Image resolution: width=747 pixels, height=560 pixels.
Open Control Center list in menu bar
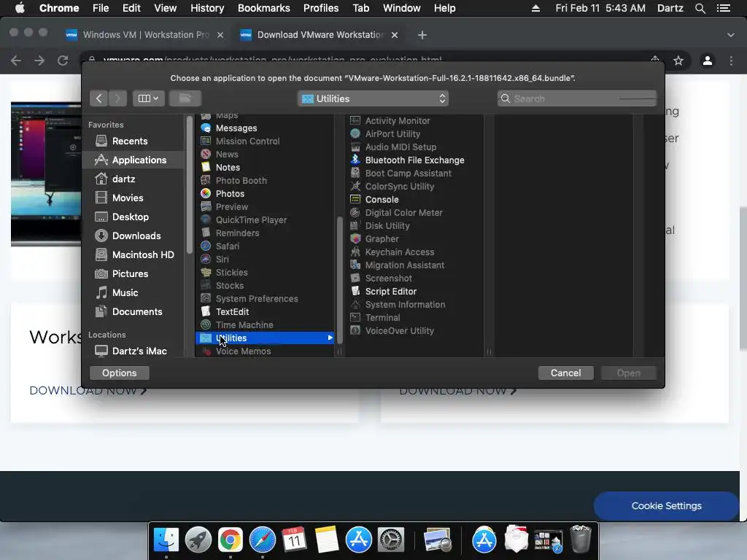(x=724, y=8)
